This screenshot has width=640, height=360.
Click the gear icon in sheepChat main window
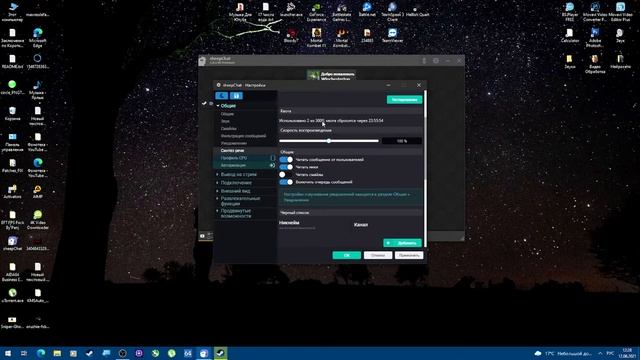pyautogui.click(x=436, y=61)
